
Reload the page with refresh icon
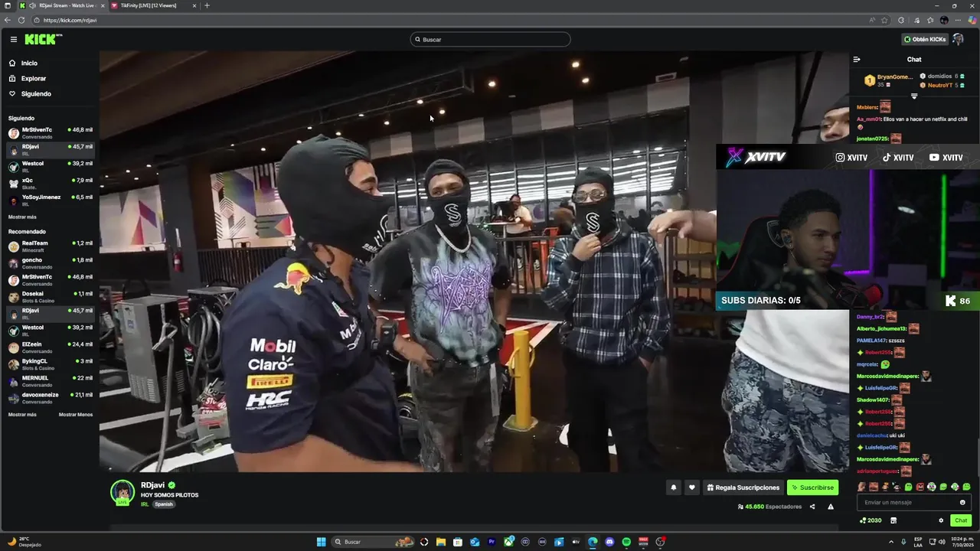coord(21,20)
